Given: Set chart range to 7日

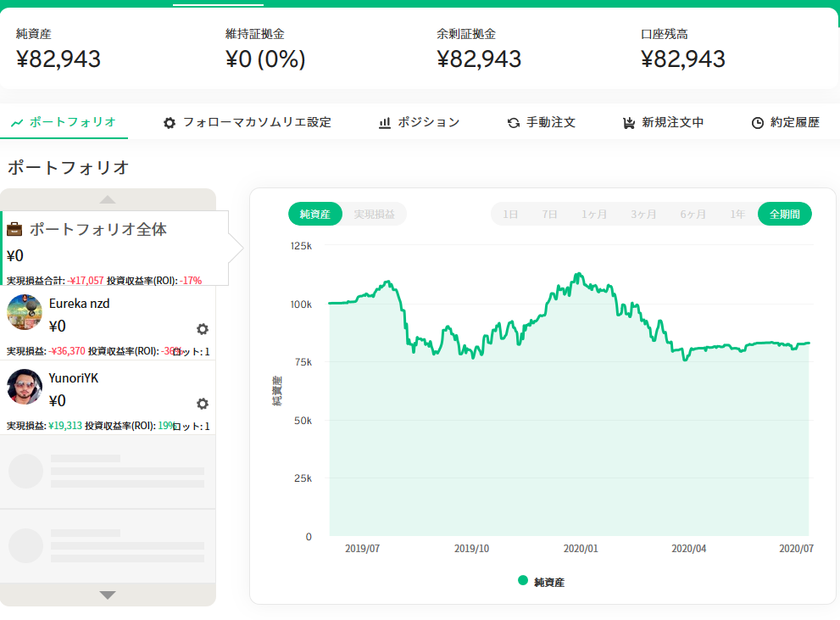Looking at the screenshot, I should point(550,215).
